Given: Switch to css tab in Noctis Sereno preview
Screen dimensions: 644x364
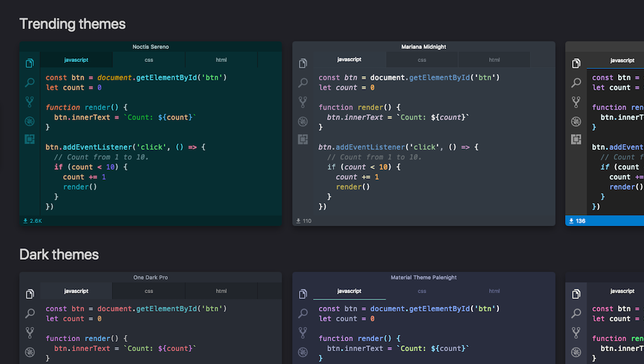Looking at the screenshot, I should pos(149,60).
